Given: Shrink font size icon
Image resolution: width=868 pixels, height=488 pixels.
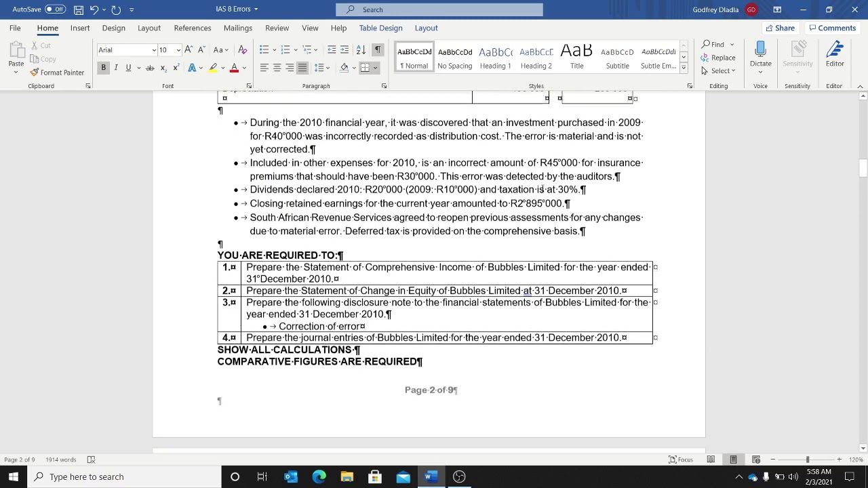Looking at the screenshot, I should [x=201, y=49].
